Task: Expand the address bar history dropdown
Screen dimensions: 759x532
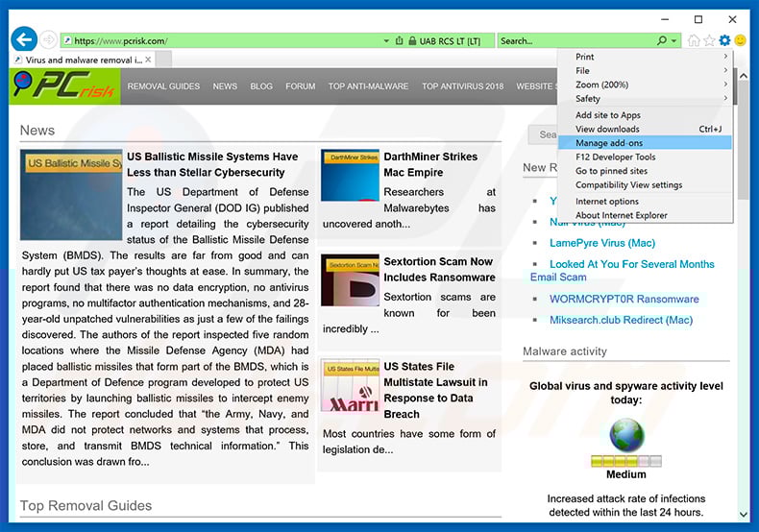Action: click(x=386, y=41)
